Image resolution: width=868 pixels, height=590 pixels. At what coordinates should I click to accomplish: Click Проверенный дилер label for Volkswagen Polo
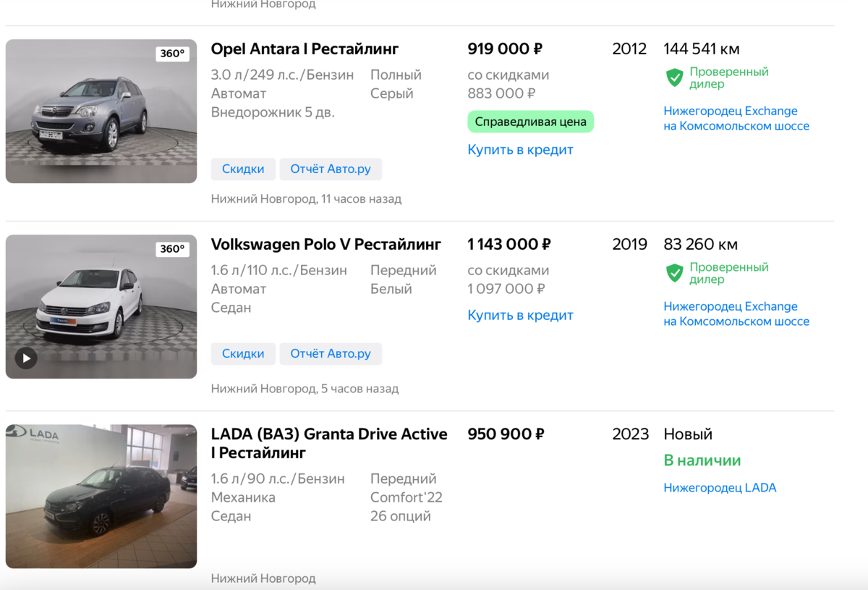point(729,273)
